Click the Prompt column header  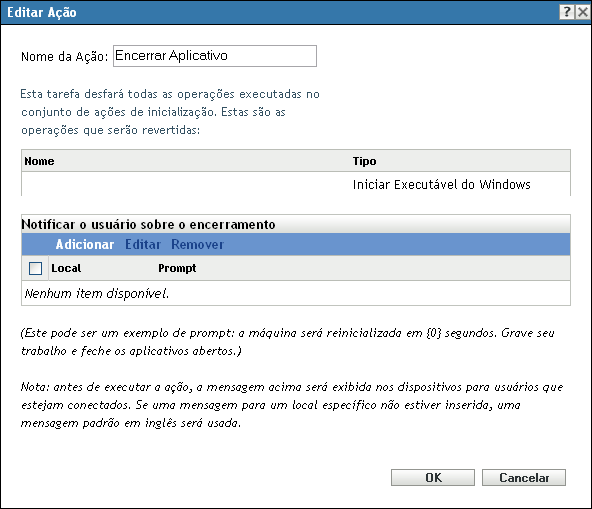tap(177, 268)
